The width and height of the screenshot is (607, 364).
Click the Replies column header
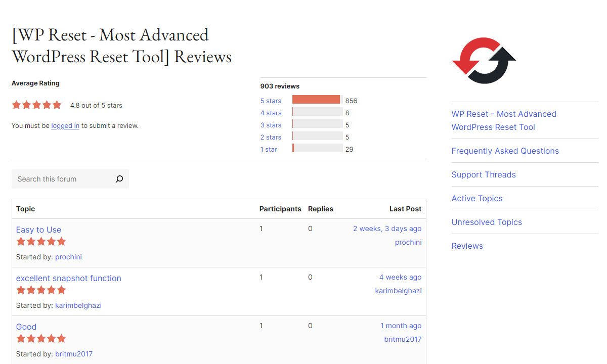tap(321, 209)
